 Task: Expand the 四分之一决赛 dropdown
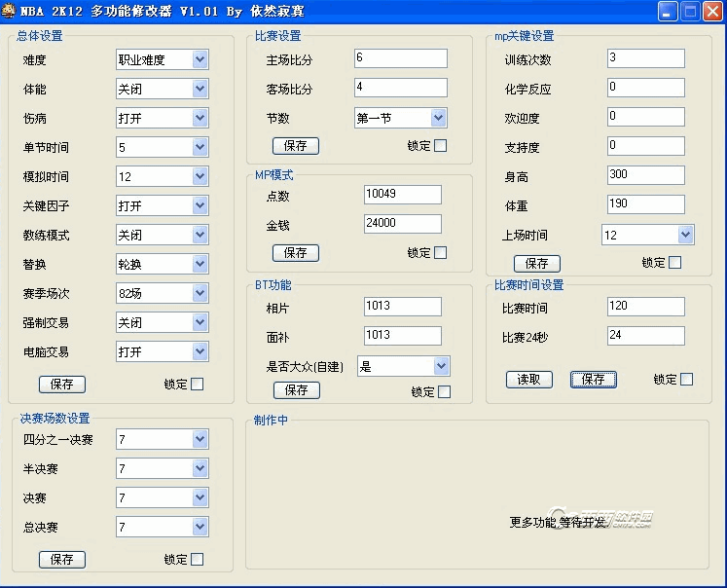(163, 439)
